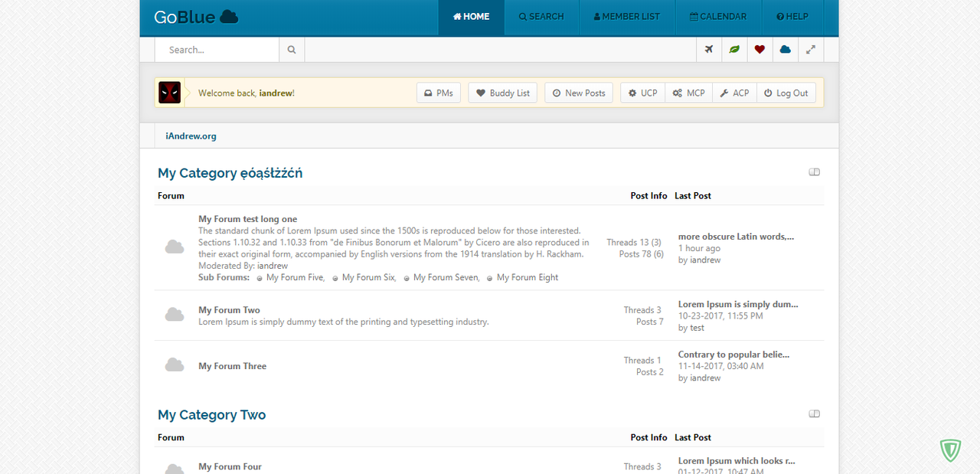980x474 pixels.
Task: Open last post 'Lorem Ipsum is simply dum...'
Action: point(738,304)
